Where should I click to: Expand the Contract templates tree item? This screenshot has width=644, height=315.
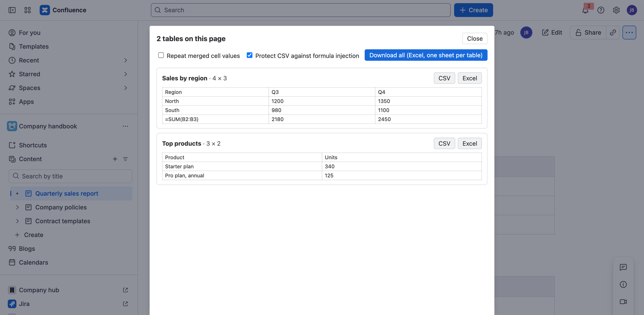click(17, 221)
